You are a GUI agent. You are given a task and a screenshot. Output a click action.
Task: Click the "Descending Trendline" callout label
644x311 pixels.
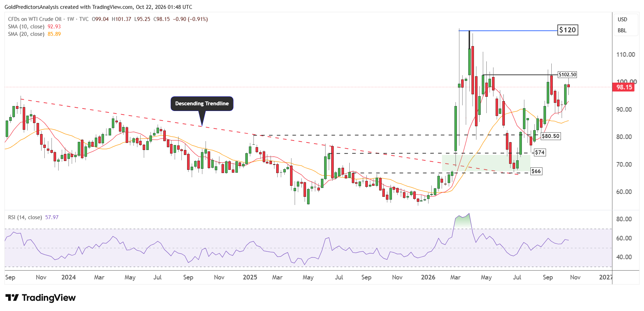(202, 104)
